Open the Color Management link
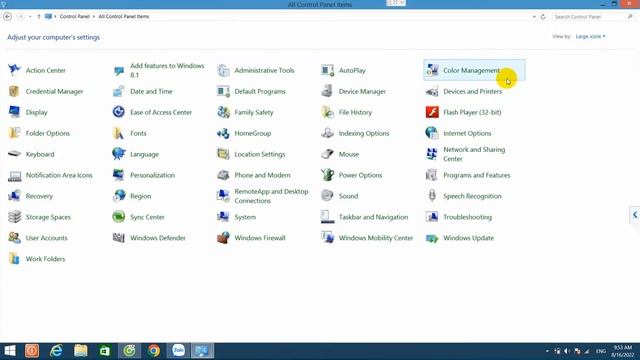640x360 pixels. [x=471, y=71]
